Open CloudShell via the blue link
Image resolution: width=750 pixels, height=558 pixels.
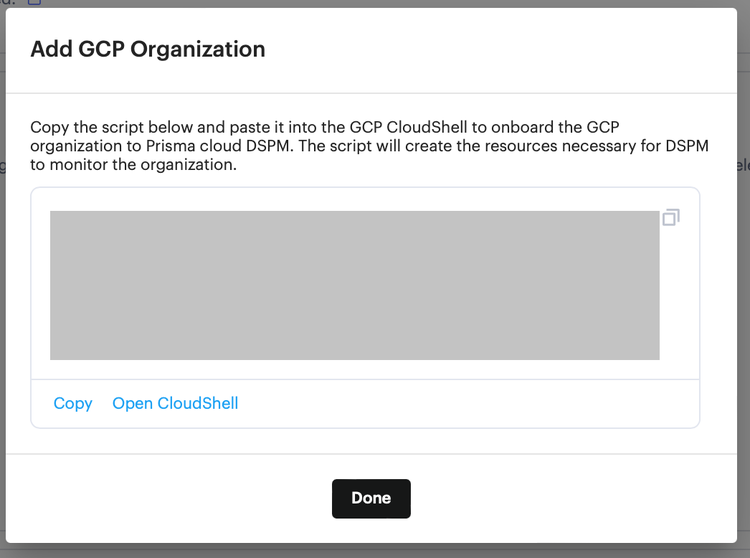pyautogui.click(x=175, y=403)
